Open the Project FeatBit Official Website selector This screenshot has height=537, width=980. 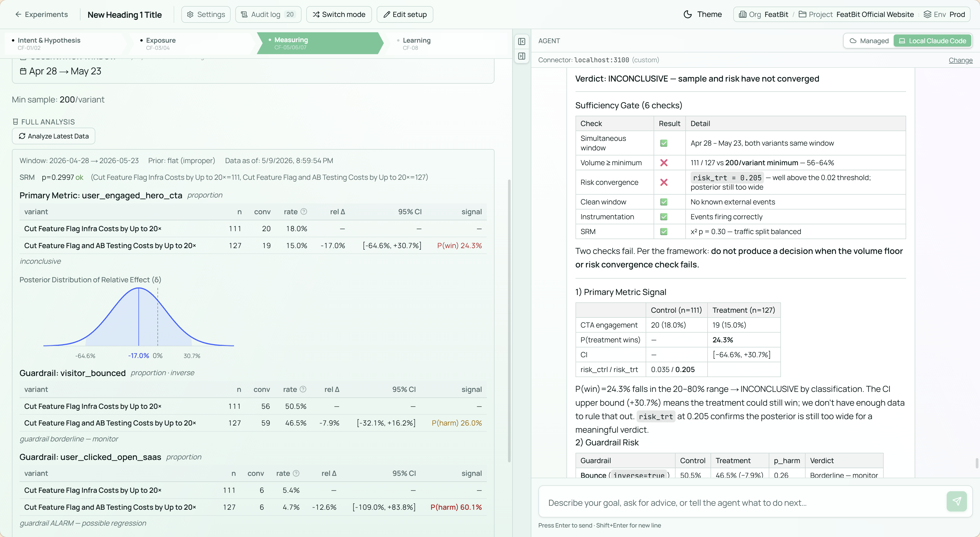pyautogui.click(x=856, y=15)
